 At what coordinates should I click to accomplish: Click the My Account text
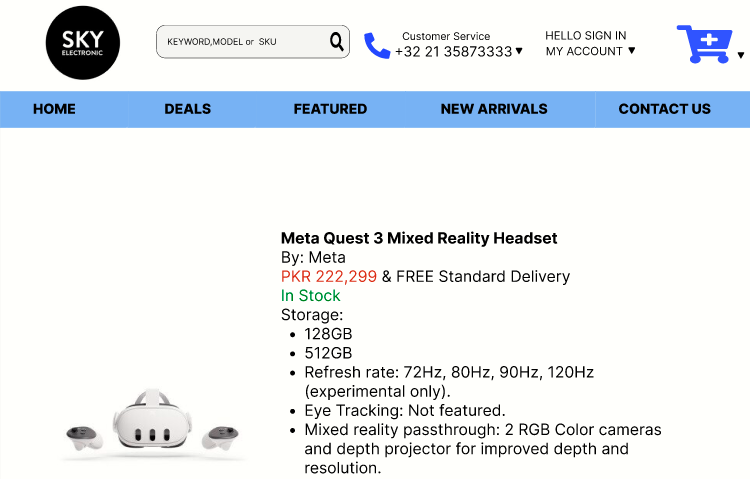[584, 51]
